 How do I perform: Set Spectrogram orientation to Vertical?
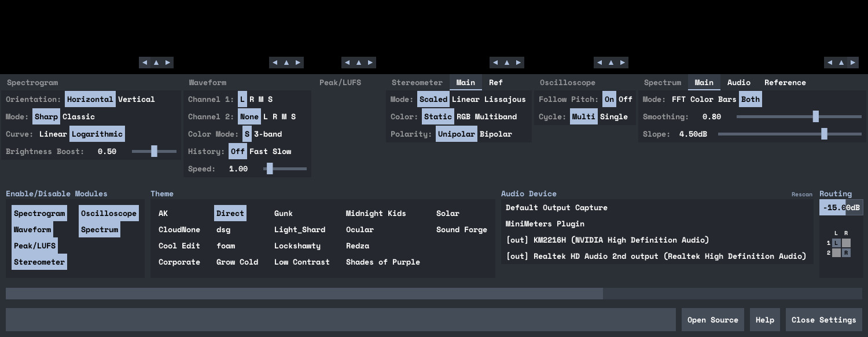(137, 99)
